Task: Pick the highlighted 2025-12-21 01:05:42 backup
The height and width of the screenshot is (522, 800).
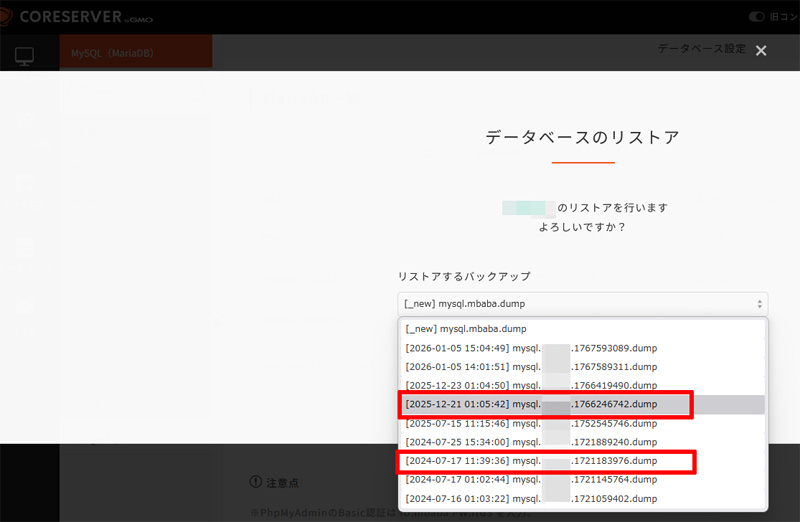Action: pos(531,404)
